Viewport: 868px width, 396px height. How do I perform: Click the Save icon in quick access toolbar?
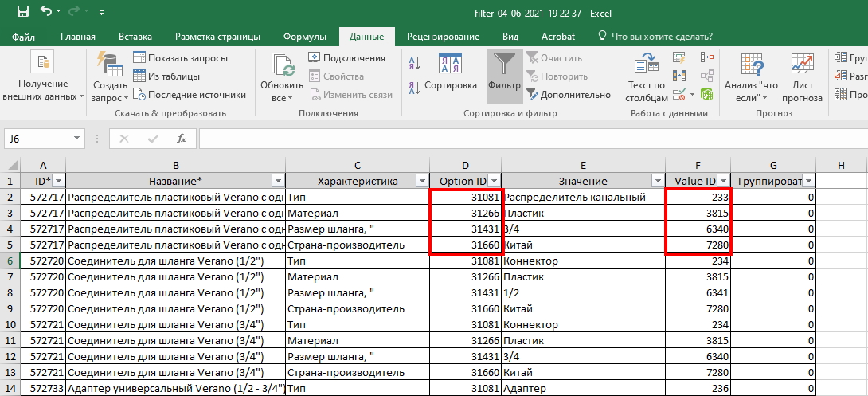(22, 12)
